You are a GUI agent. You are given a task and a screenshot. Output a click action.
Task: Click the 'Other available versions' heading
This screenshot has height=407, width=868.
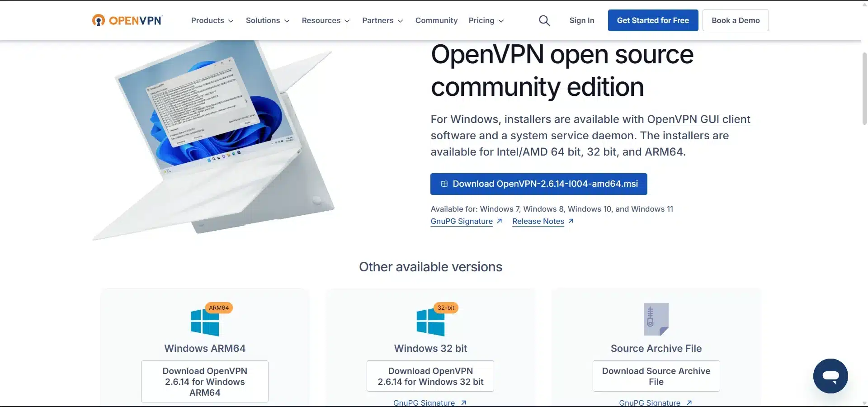pos(430,267)
